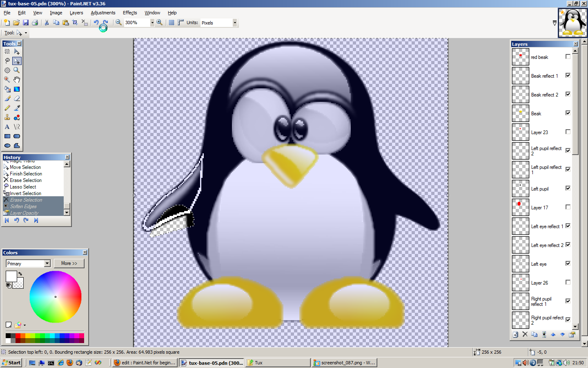Select the Line/Curve tool
588x368 pixels.
click(17, 127)
